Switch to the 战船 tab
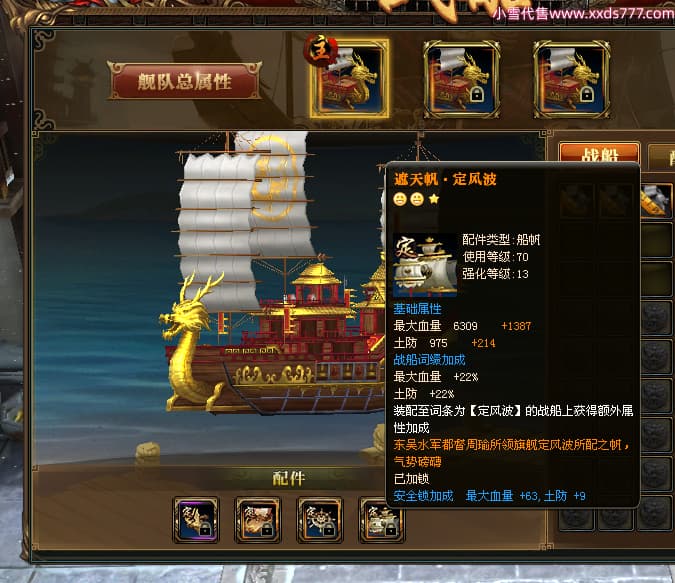Viewport: 675px width, 583px height. tap(599, 153)
